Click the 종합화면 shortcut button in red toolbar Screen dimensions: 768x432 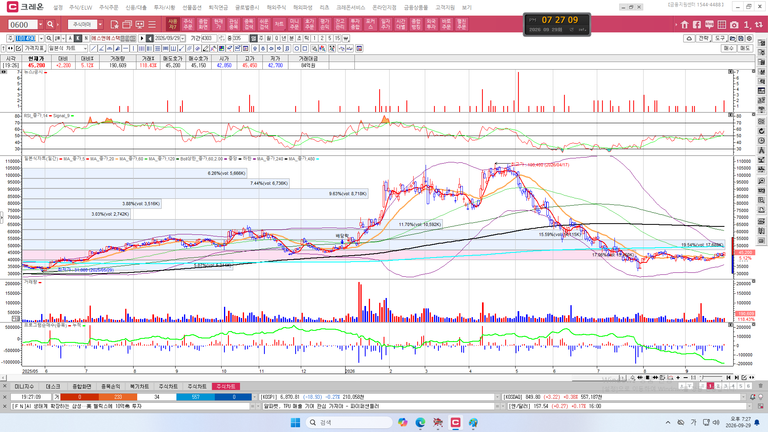coord(203,24)
